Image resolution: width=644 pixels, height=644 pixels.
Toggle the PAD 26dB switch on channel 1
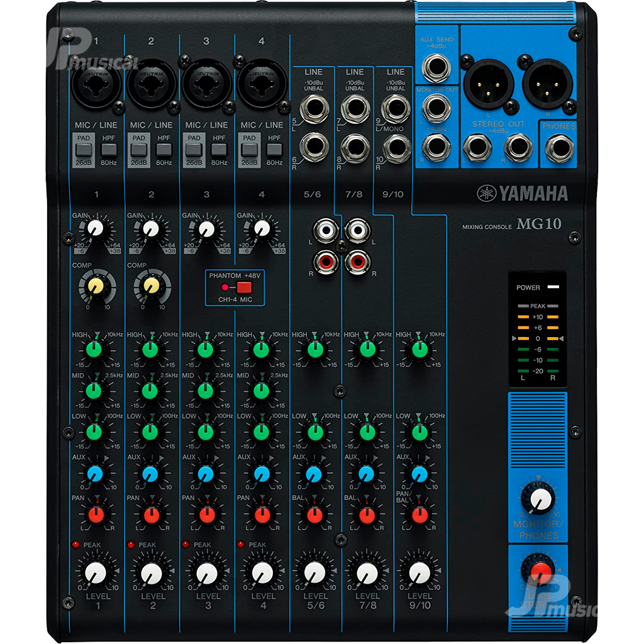point(84,150)
